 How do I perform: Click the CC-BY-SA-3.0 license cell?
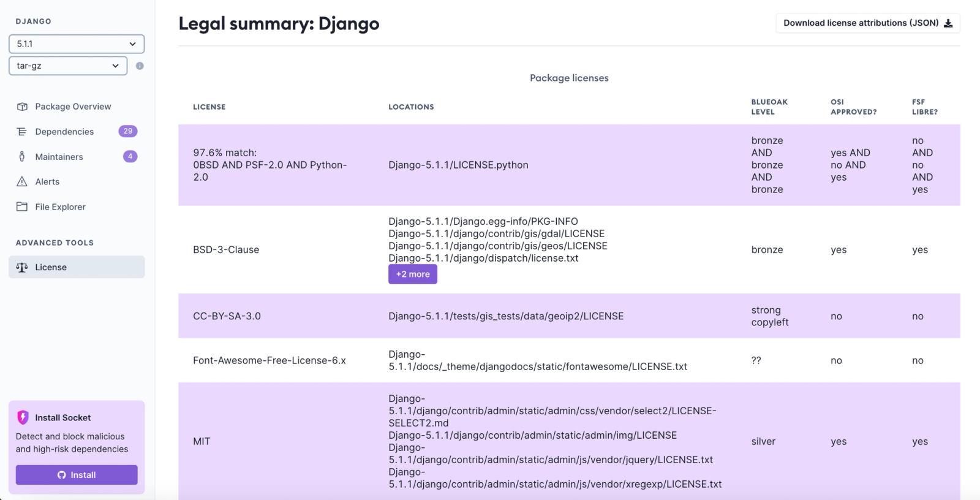227,316
